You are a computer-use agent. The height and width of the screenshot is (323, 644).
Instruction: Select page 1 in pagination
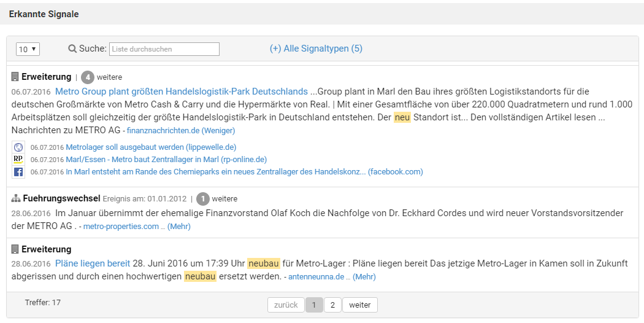coord(314,305)
